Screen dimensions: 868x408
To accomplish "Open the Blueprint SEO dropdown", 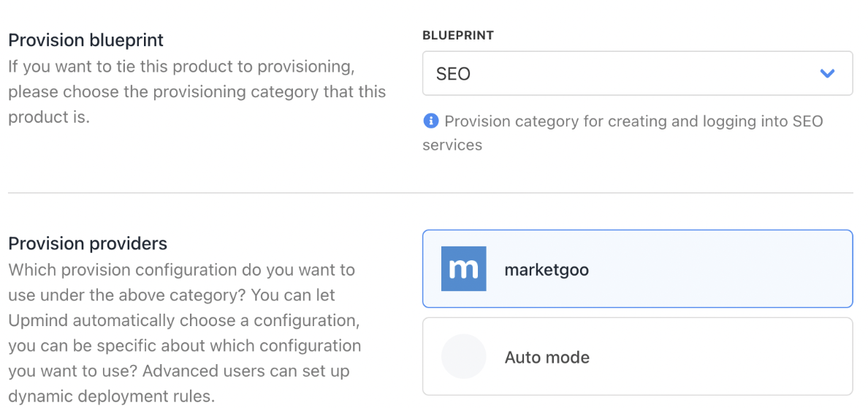I will 637,73.
